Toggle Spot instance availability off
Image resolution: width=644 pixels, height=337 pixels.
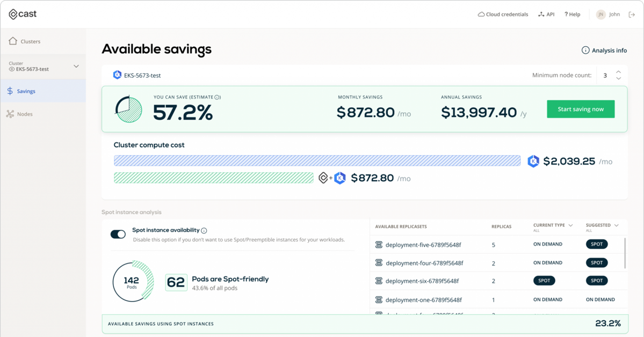tap(118, 234)
